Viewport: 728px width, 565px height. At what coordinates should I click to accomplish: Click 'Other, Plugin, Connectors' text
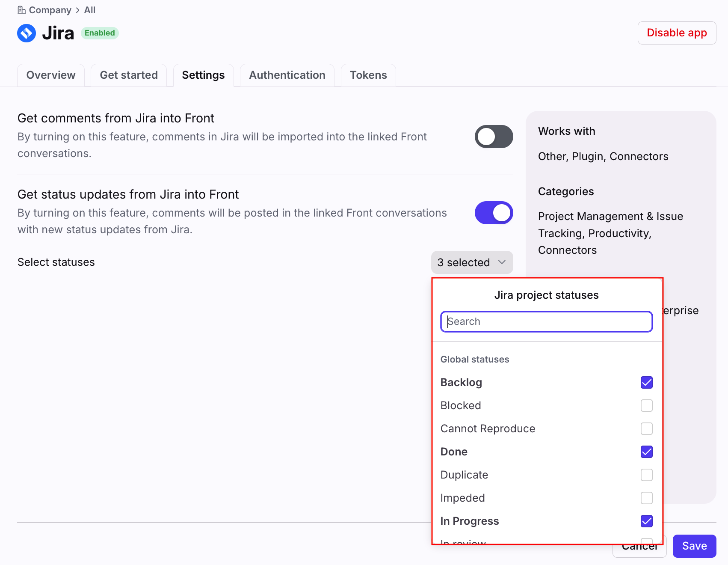(603, 156)
